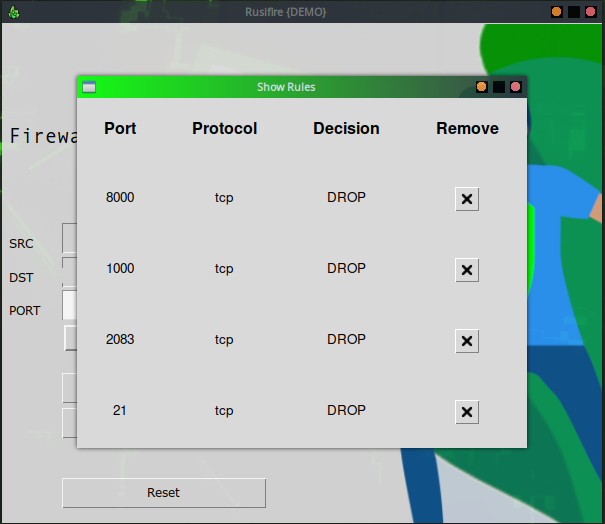The height and width of the screenshot is (524, 605).
Task: Click the Decision column header
Action: pos(346,128)
